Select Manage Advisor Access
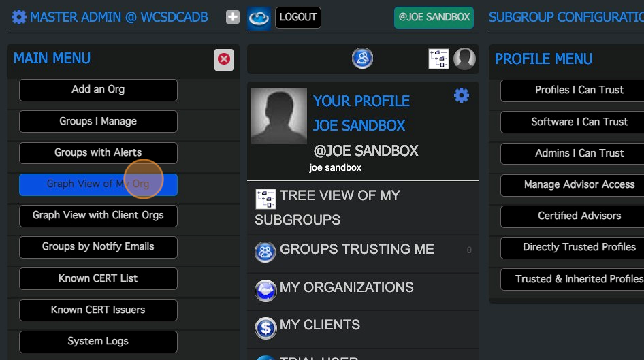644x360 pixels. click(579, 184)
